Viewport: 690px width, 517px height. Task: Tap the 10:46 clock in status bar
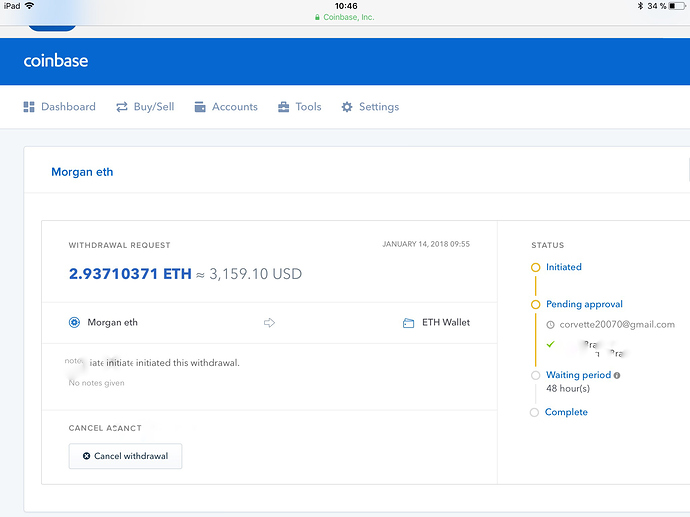[x=346, y=6]
